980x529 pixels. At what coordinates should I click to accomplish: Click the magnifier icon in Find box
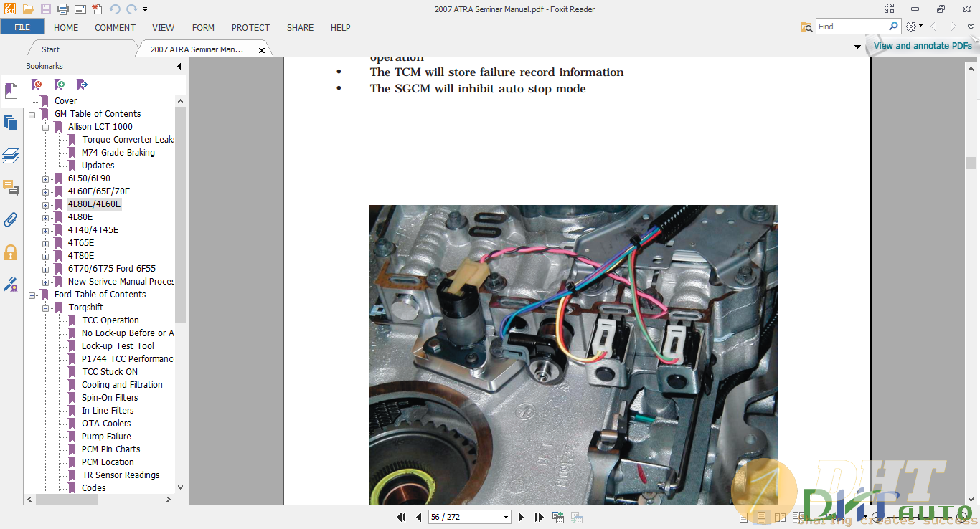(x=893, y=27)
